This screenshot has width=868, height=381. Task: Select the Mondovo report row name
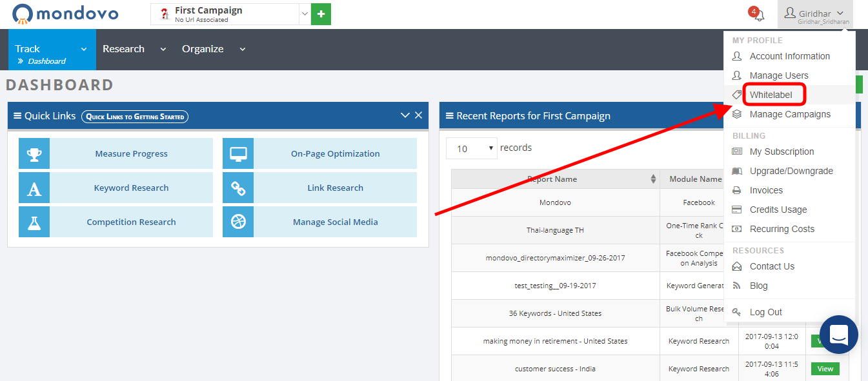coord(555,202)
